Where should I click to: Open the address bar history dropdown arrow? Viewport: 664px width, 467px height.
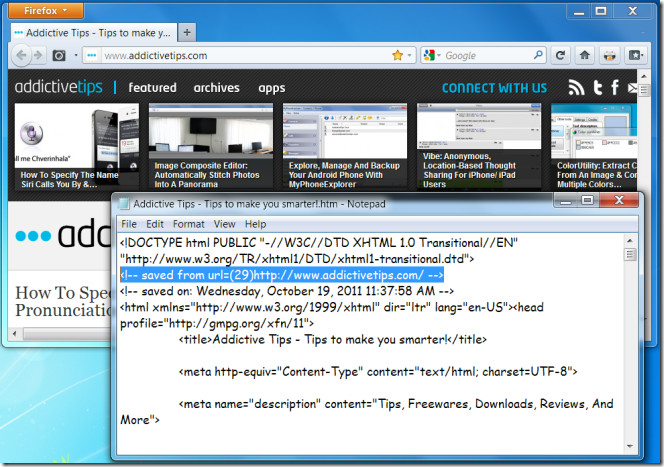click(x=409, y=55)
